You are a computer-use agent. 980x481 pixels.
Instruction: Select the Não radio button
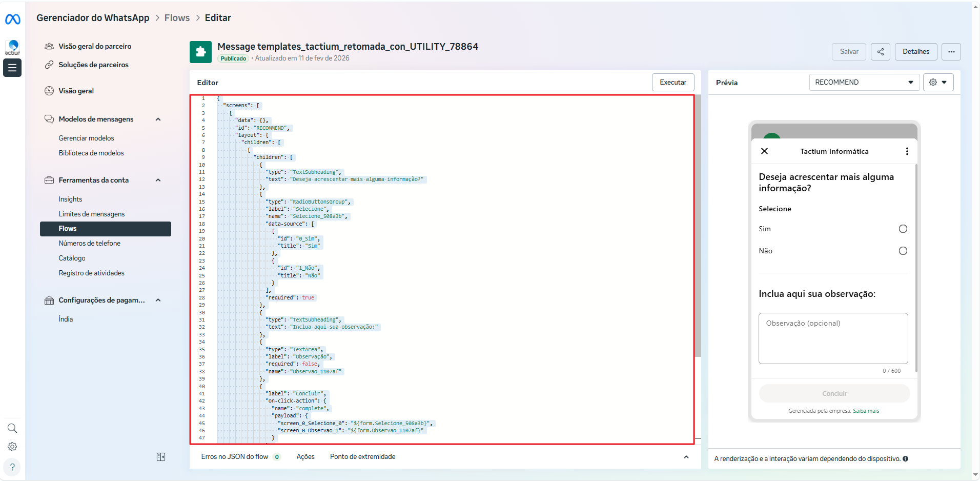coord(903,251)
